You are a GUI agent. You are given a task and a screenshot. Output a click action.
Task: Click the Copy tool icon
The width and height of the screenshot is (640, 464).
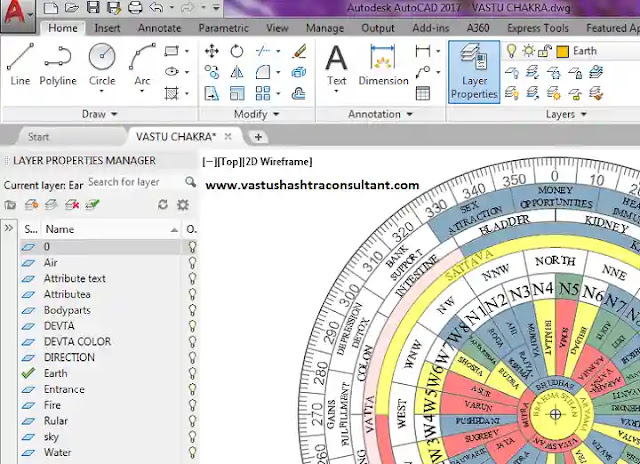[211, 72]
